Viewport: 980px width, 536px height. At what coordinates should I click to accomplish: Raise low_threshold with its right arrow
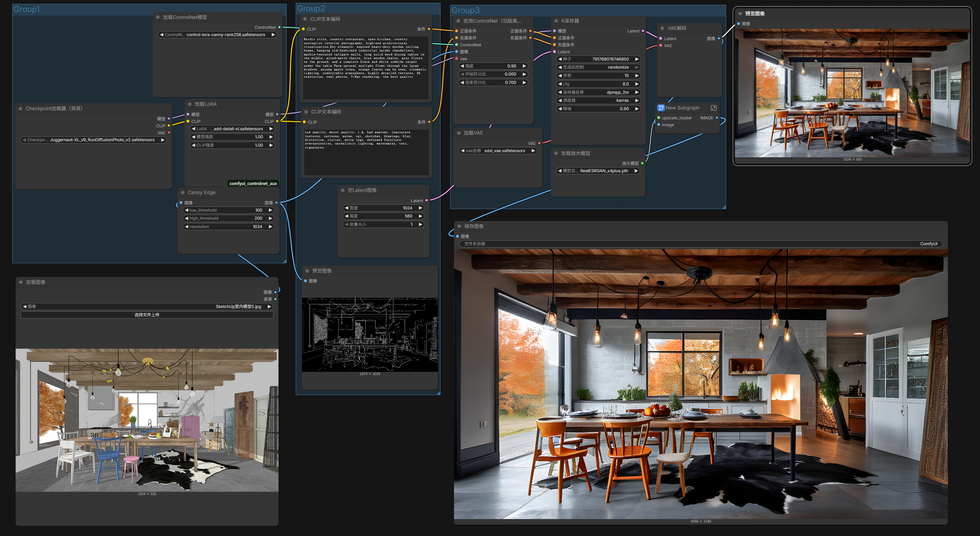pyautogui.click(x=270, y=210)
